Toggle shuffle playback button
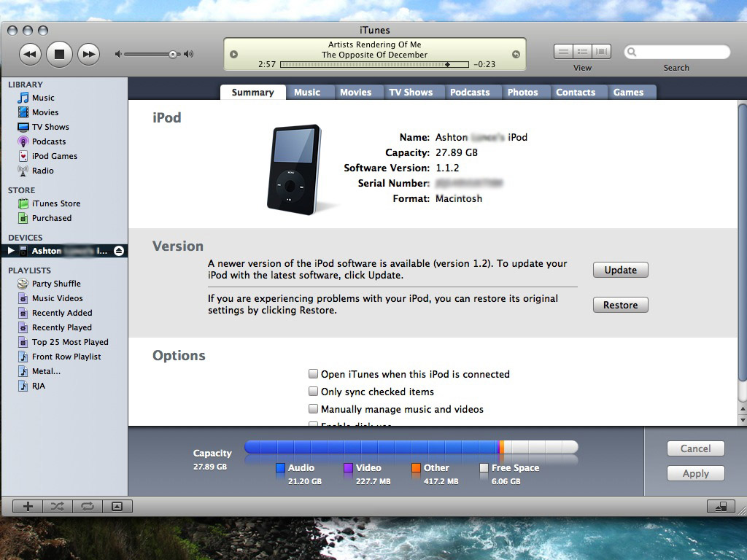The width and height of the screenshot is (747, 560). click(x=58, y=506)
